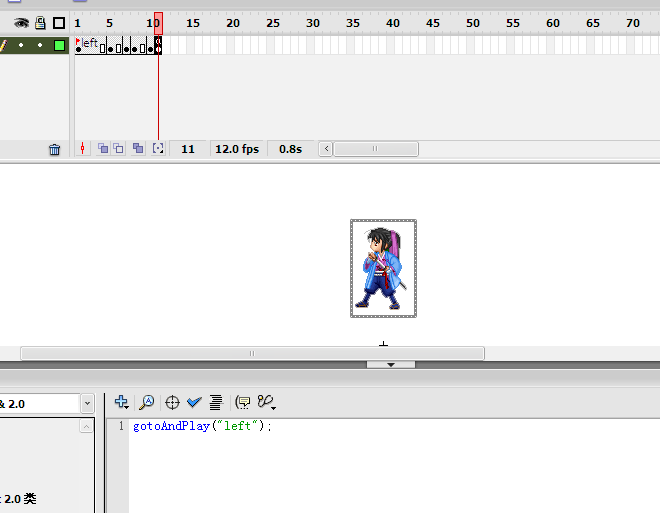Click the timeline horizontal scrollbar thumb
This screenshot has height=513, width=660.
pos(375,149)
